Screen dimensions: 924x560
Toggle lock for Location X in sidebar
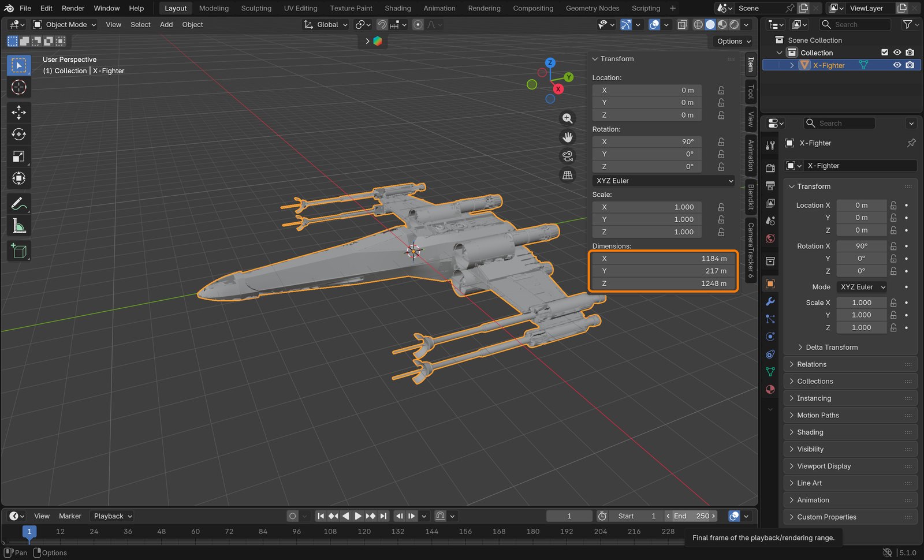[721, 90]
